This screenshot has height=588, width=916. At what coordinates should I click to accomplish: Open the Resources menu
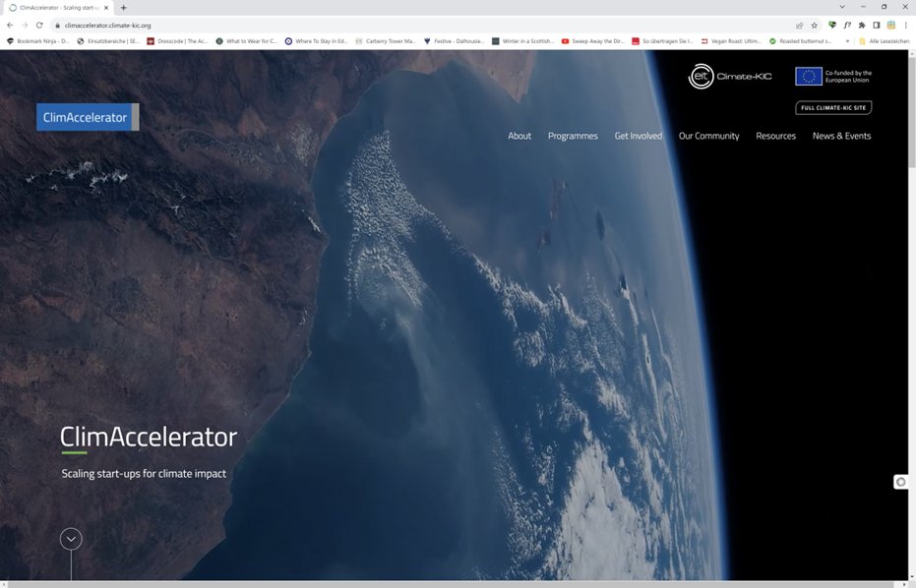(x=775, y=136)
